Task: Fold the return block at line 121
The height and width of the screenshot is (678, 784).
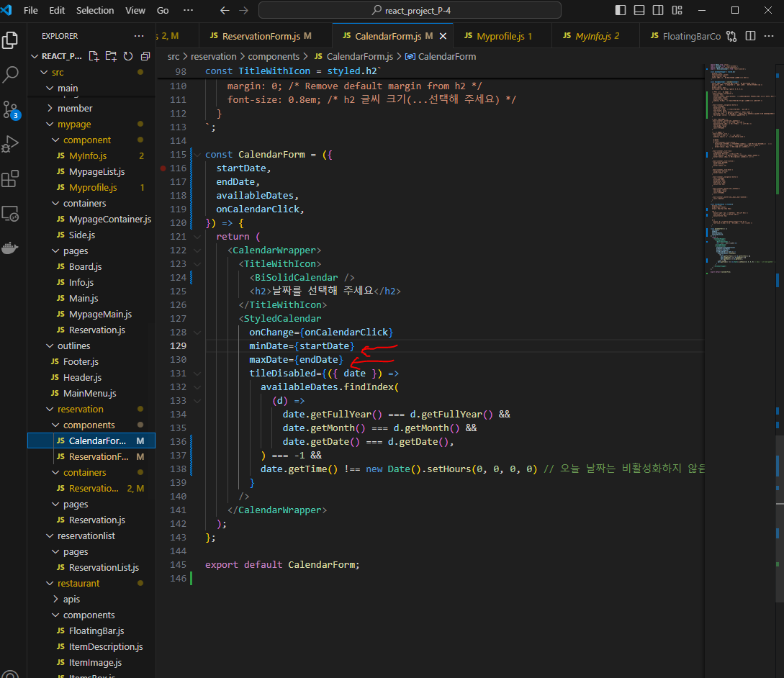Action: click(x=197, y=237)
